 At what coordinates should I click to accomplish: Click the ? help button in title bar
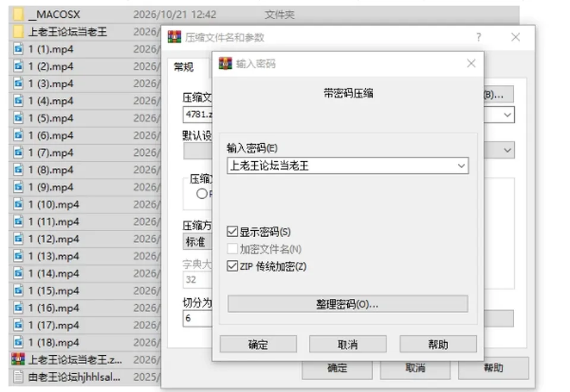[x=479, y=37]
